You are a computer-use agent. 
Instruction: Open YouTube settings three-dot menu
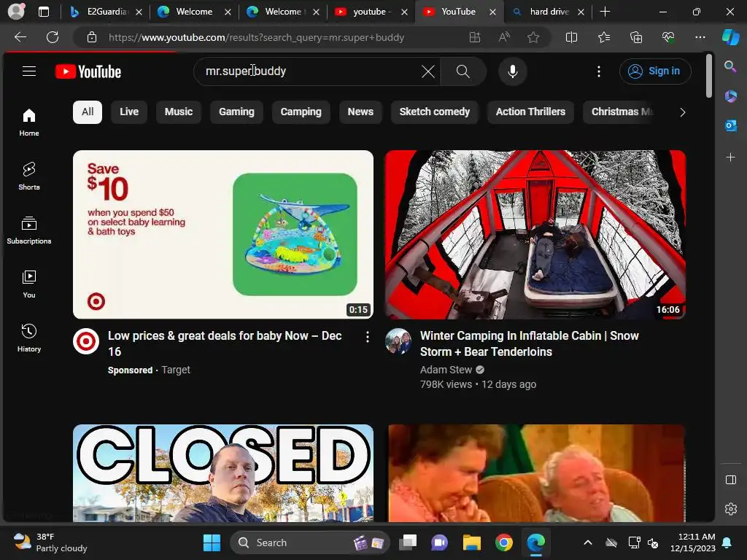tap(599, 71)
